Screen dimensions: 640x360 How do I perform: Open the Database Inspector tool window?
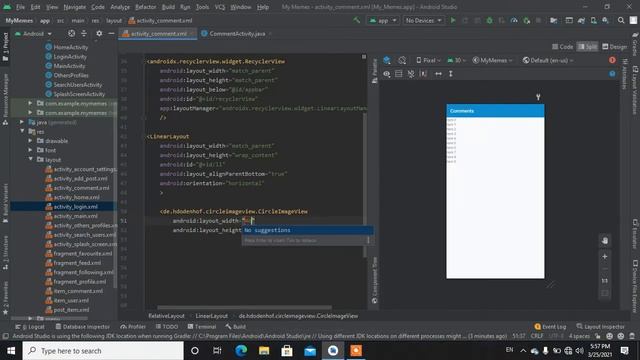click(82, 327)
